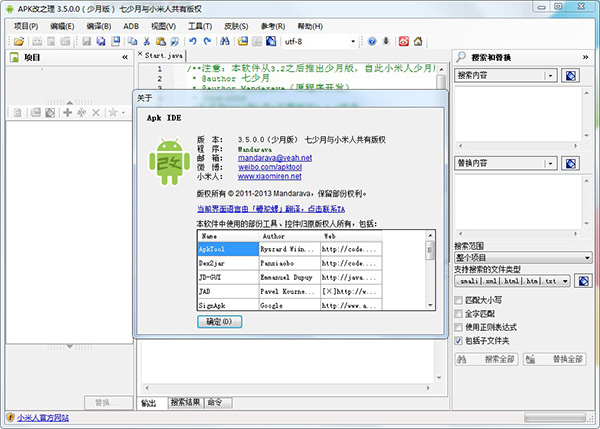Click the star favorites icon in project panel
Image resolution: width=600 pixels, height=429 pixels.
(x=112, y=113)
